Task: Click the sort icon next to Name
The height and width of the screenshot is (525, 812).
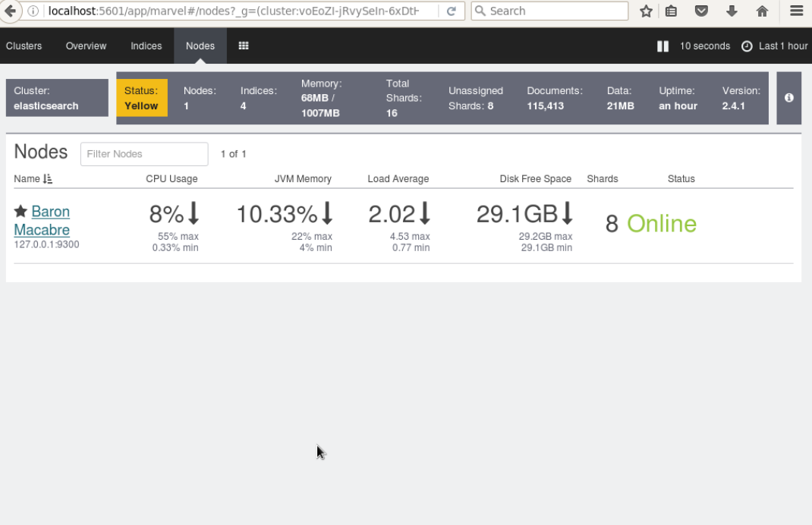Action: pos(48,179)
